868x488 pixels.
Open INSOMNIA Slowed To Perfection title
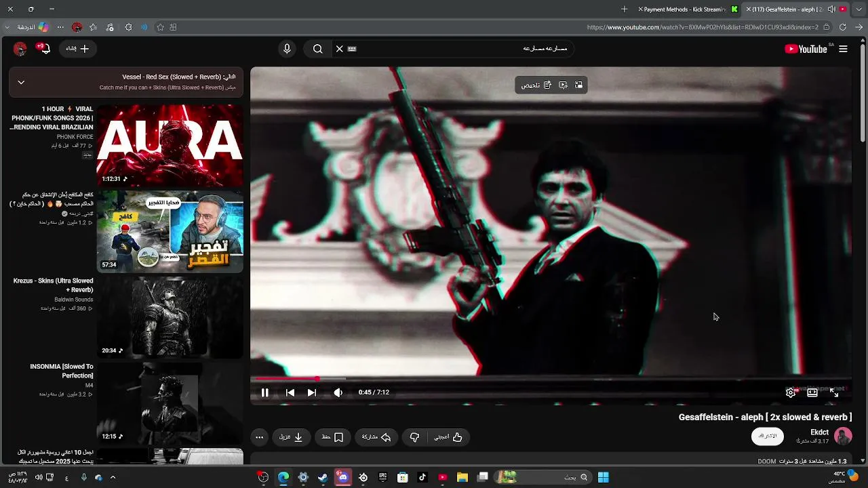coord(62,371)
